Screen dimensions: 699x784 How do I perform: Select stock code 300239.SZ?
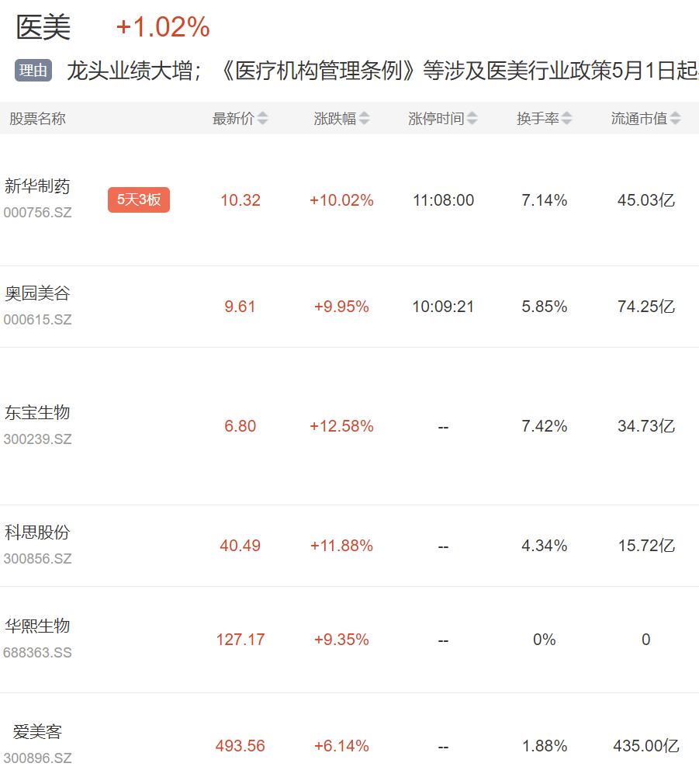[x=37, y=439]
